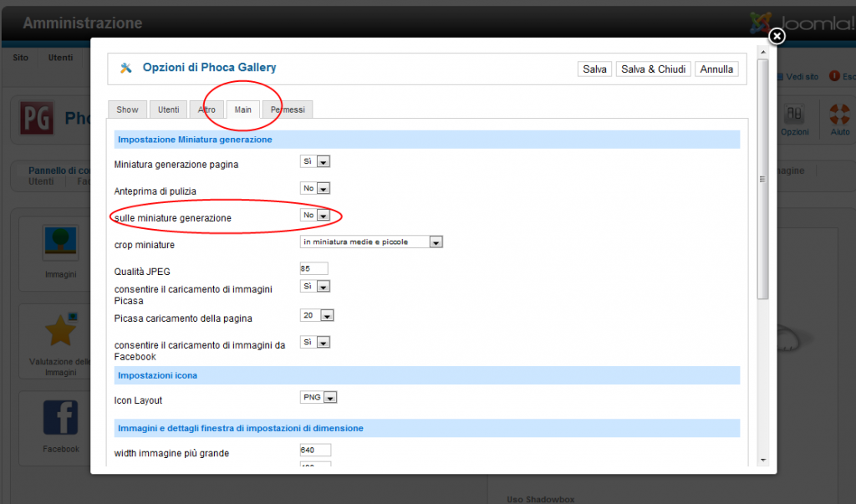Click the Qualità JPEG input field
The image size is (856, 504).
(x=314, y=268)
